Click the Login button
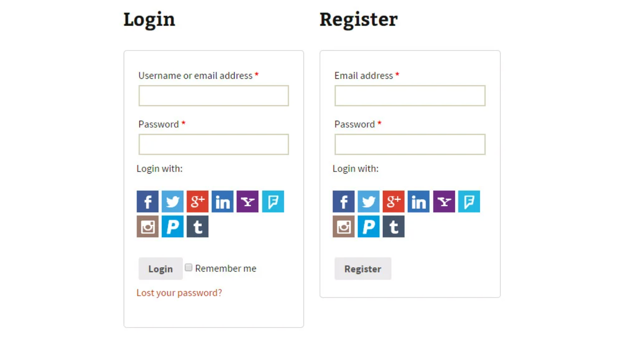Viewport: 644px width, 344px height. pyautogui.click(x=160, y=268)
